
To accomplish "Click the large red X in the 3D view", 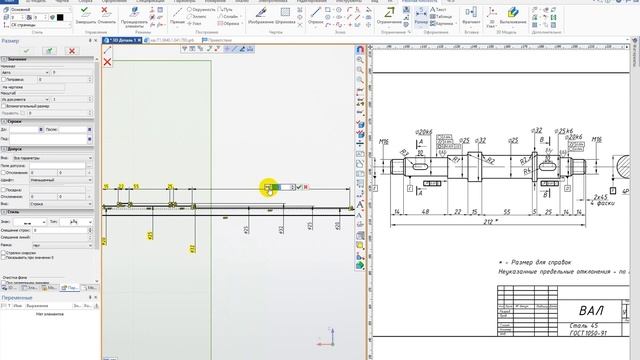I will pos(107,62).
